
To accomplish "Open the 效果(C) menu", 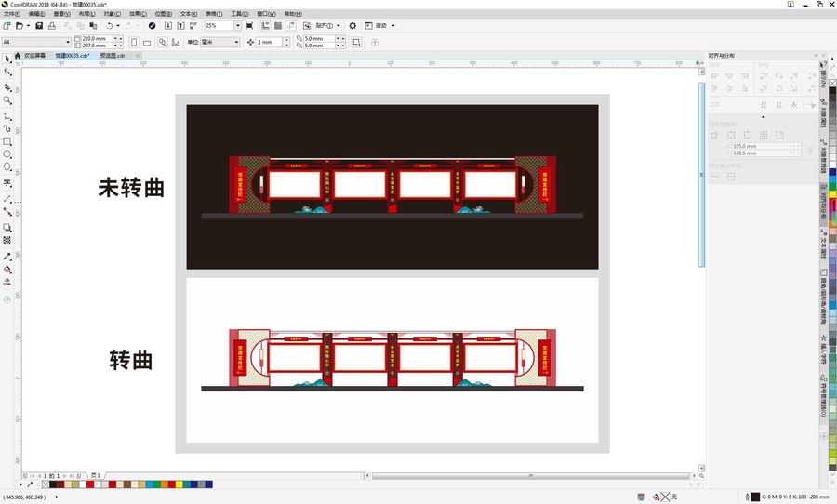I will 138,14.
